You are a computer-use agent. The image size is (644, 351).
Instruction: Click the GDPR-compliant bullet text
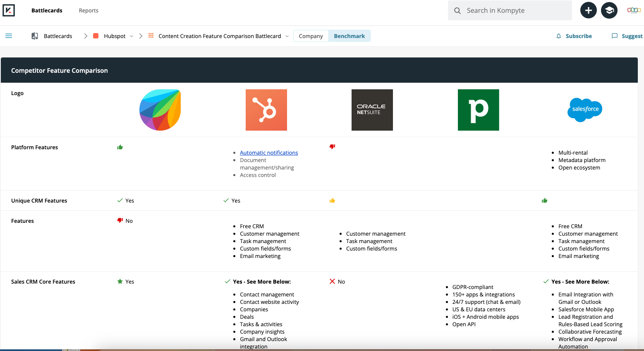click(473, 287)
